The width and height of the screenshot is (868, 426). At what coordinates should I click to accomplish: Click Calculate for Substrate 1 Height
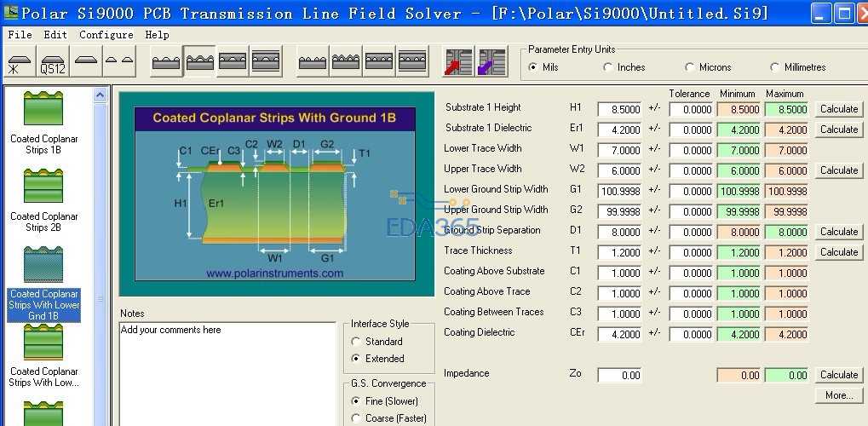tap(839, 109)
